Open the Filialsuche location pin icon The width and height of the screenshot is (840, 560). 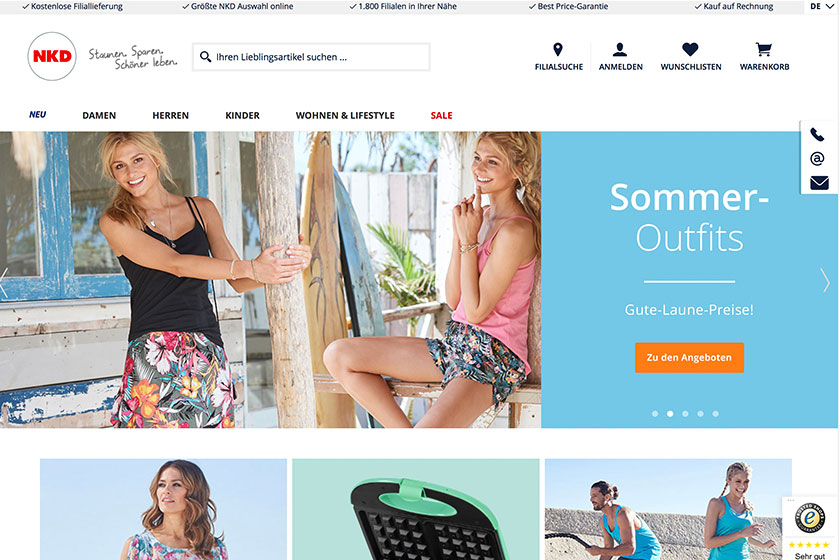click(558, 49)
